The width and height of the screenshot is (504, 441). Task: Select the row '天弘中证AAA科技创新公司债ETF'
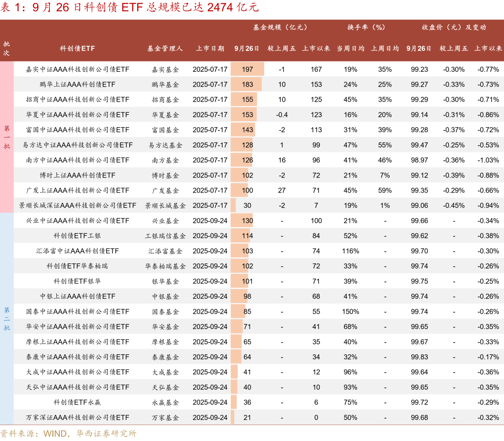click(x=259, y=387)
